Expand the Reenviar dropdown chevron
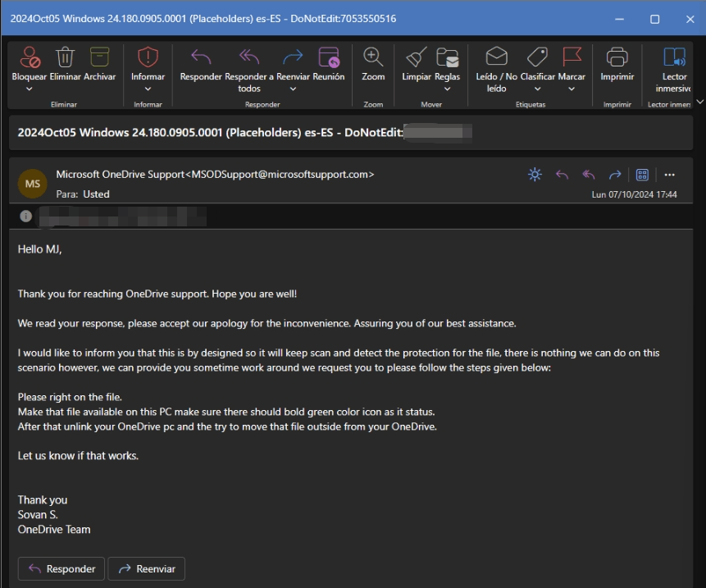Viewport: 706px width, 588px height. (x=293, y=89)
